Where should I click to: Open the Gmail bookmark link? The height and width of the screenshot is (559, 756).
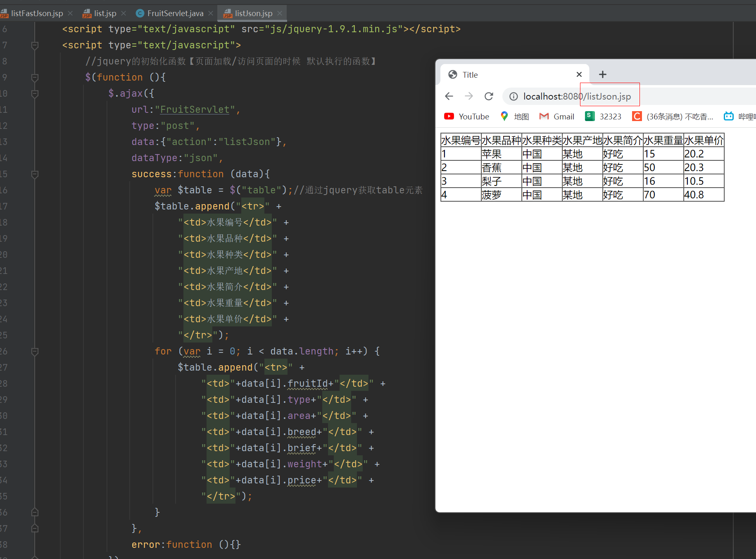click(x=563, y=116)
